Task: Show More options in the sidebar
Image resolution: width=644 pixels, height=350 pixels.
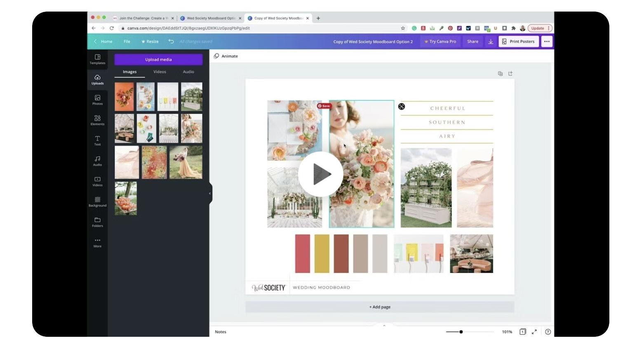Action: tap(97, 242)
